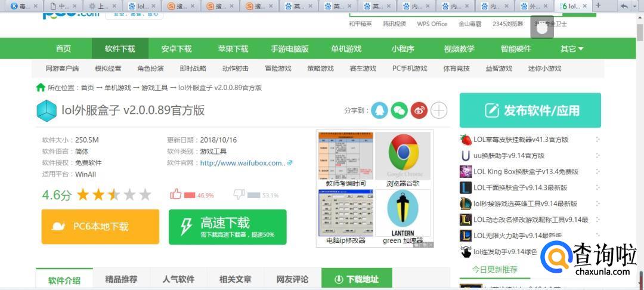Open LOL King Box icon
This screenshot has width=644, height=290.
coord(466,172)
